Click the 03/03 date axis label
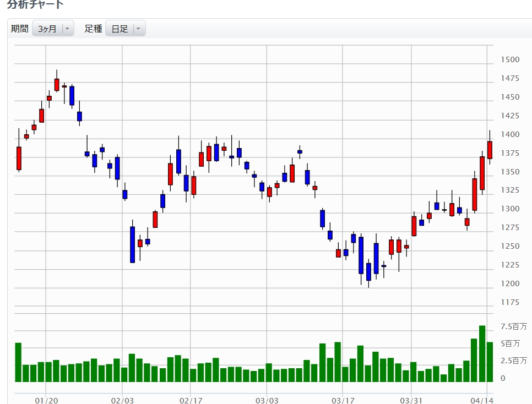Image resolution: width=532 pixels, height=404 pixels. (x=266, y=400)
